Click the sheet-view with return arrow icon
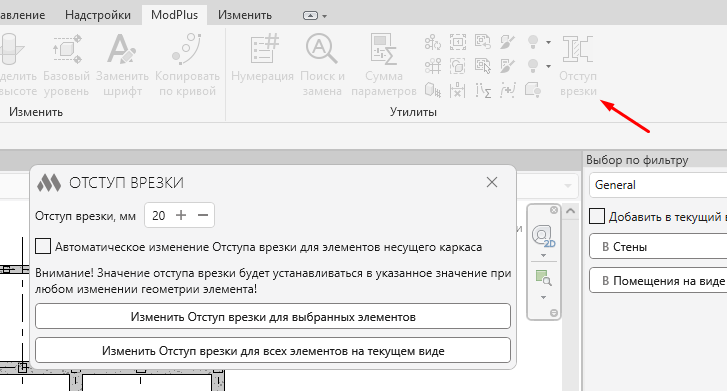This screenshot has width=727, height=391. pos(483,42)
